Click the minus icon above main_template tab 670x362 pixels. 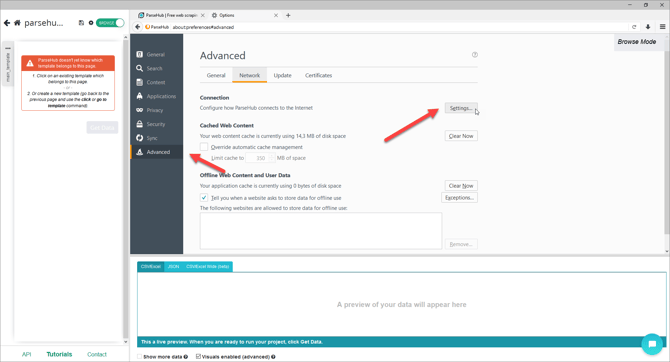(8, 48)
